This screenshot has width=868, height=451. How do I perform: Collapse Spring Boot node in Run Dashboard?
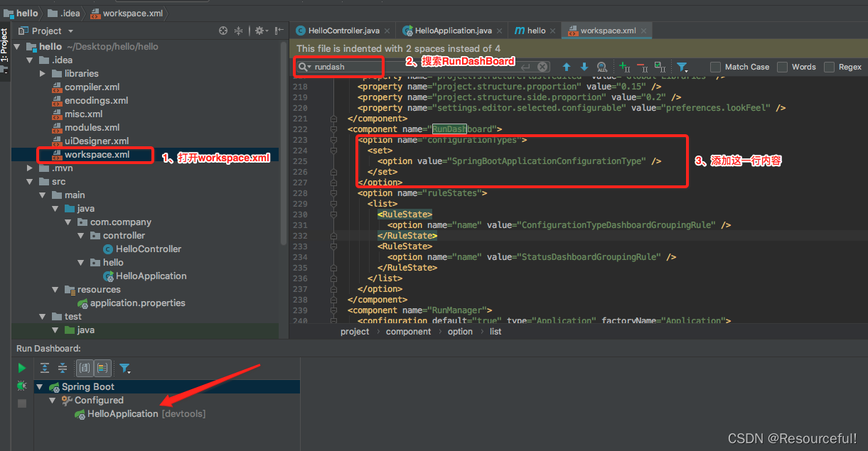40,387
